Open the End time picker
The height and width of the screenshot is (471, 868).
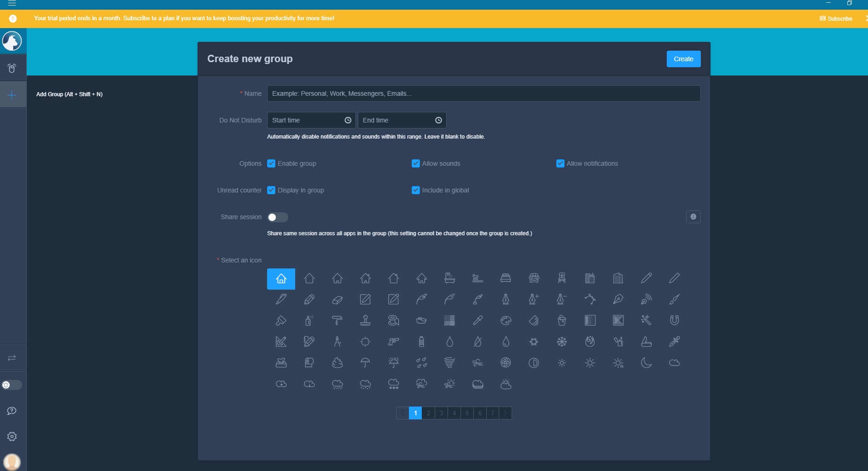click(x=402, y=120)
